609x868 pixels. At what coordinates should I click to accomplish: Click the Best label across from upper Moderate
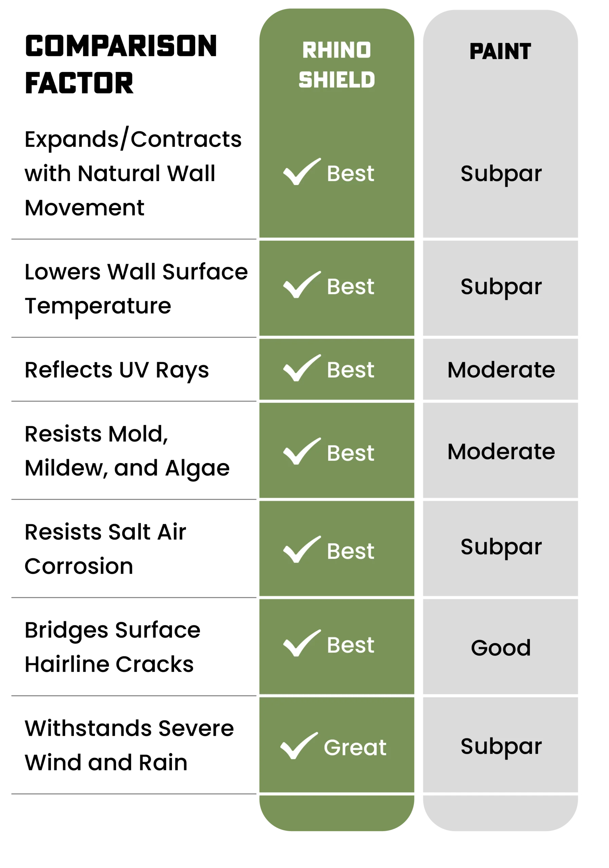[x=350, y=370]
